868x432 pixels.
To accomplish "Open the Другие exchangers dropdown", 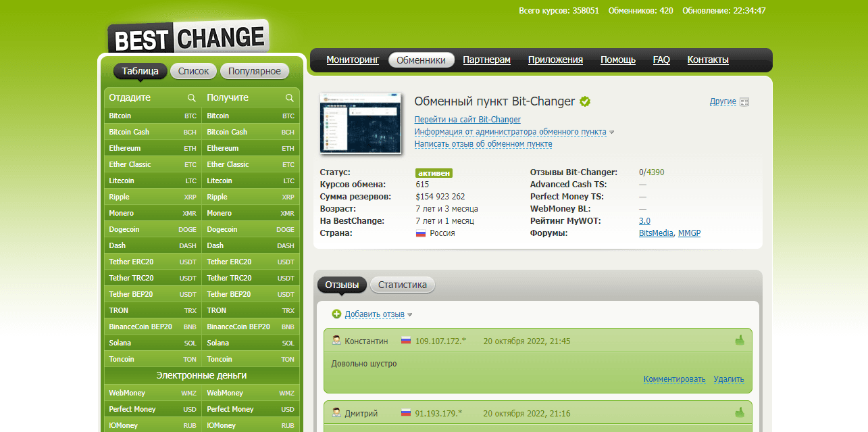I will (723, 101).
